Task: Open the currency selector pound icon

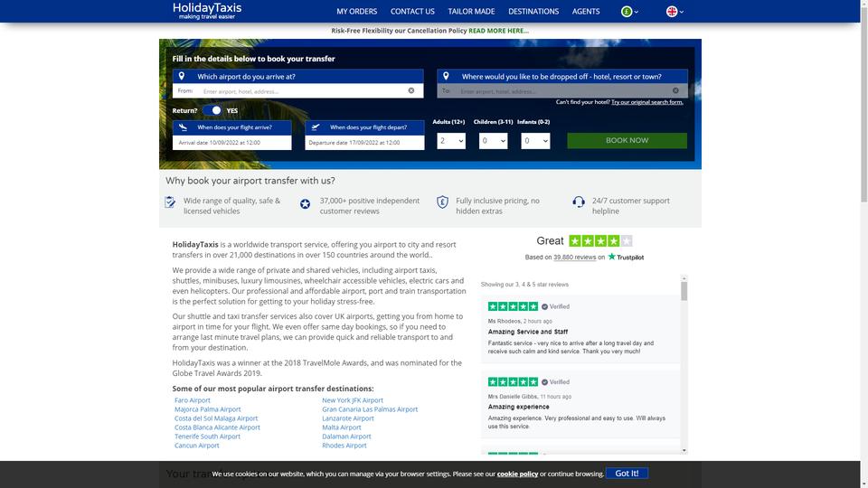Action: 626,12
